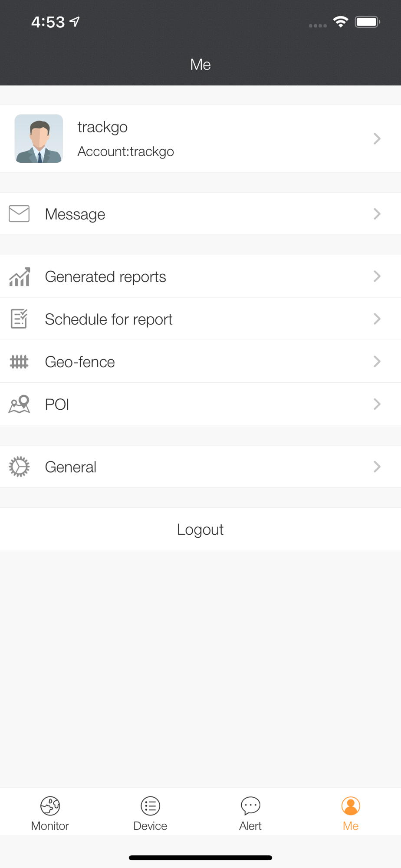
Task: Select the Generated reports label
Action: (105, 277)
